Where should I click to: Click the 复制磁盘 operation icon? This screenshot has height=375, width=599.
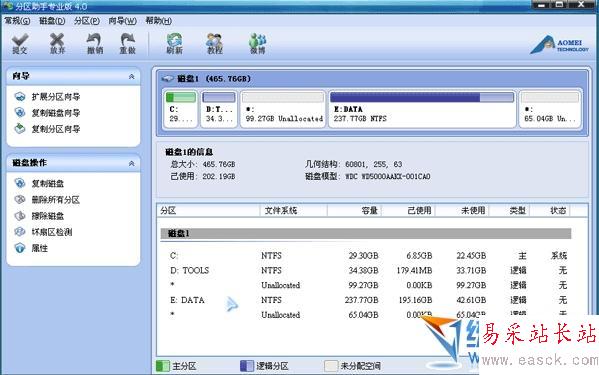20,183
